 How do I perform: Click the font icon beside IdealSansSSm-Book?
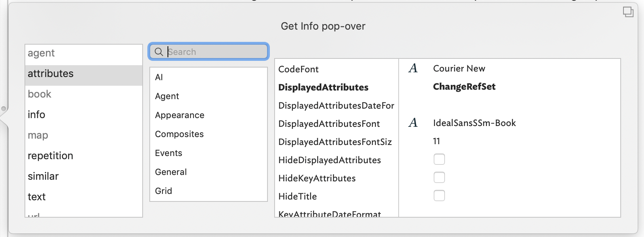[413, 123]
